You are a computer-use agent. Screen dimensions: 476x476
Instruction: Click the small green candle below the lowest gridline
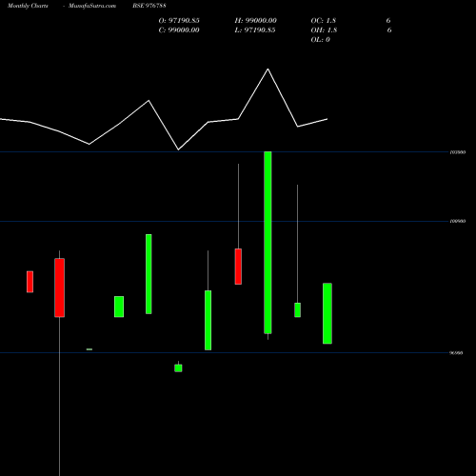(x=178, y=368)
